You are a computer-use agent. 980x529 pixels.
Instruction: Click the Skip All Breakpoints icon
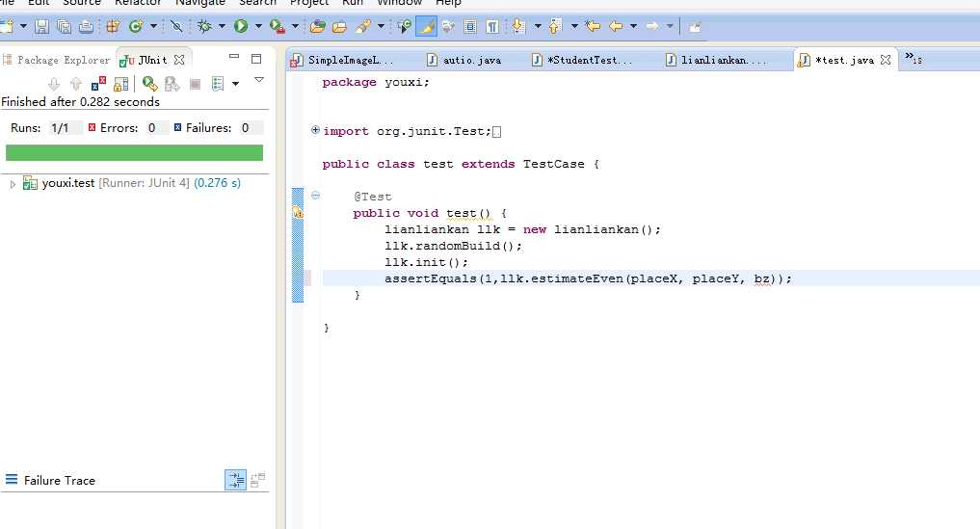tap(177, 26)
